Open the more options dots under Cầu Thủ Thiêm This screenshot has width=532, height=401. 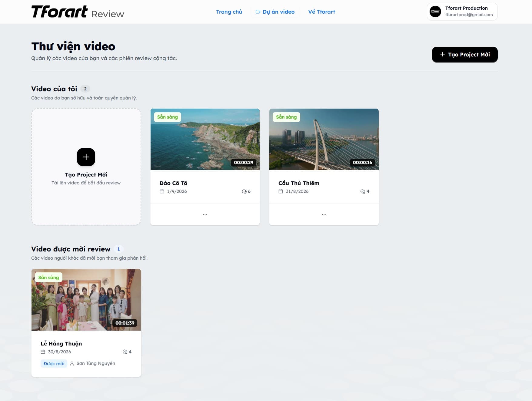[324, 214]
